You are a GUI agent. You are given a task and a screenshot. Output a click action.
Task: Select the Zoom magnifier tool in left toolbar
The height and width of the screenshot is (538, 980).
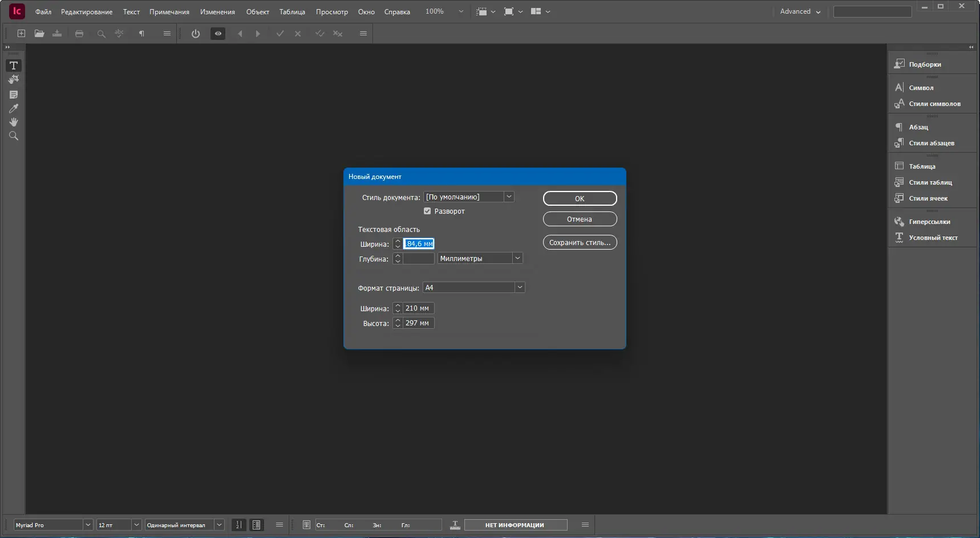(14, 136)
